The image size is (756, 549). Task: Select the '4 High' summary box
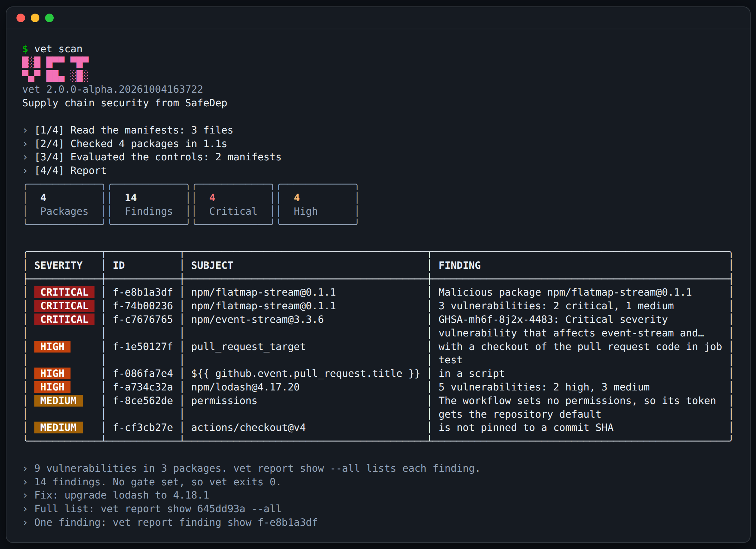(318, 204)
